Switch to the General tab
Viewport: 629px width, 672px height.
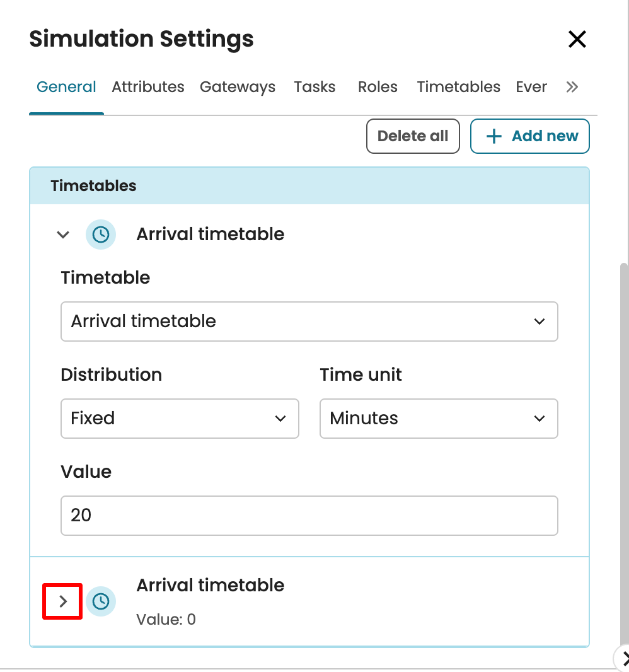[x=66, y=87]
